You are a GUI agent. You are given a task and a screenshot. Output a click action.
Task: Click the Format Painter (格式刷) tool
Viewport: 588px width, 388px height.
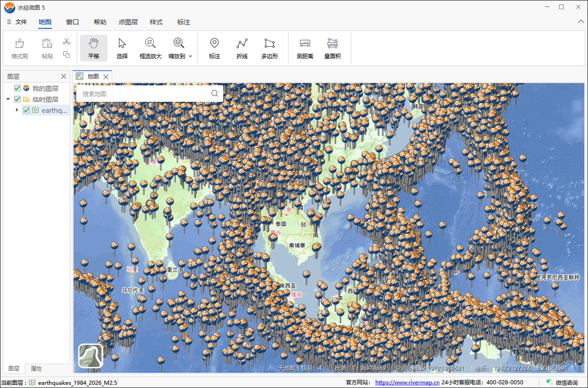coord(20,48)
